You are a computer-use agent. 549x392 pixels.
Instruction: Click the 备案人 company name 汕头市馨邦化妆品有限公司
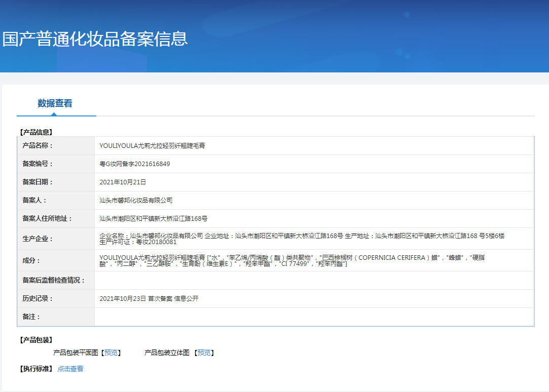coord(136,200)
